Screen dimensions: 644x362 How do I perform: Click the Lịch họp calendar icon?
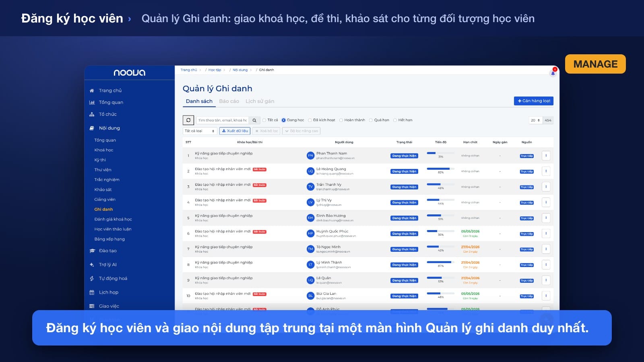point(92,292)
